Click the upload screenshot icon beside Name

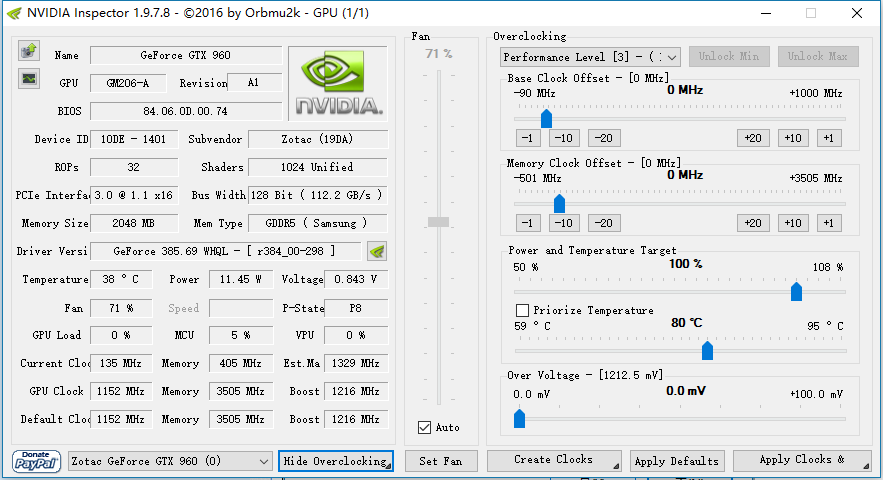pos(29,51)
